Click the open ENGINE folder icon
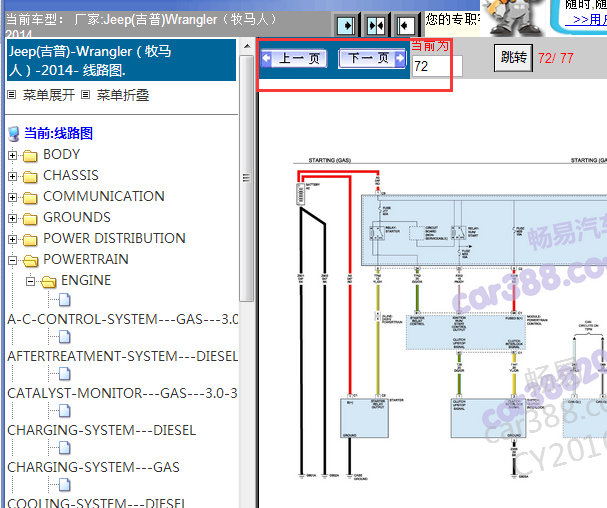Image resolution: width=607 pixels, height=508 pixels. point(48,281)
